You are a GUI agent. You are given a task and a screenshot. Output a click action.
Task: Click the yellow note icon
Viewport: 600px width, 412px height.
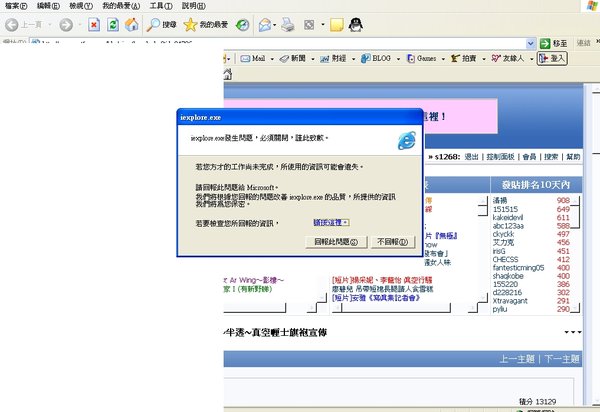(x=336, y=25)
